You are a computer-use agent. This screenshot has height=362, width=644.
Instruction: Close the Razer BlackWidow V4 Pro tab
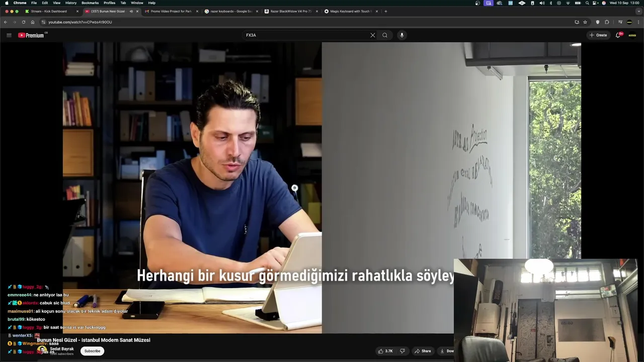pyautogui.click(x=317, y=11)
